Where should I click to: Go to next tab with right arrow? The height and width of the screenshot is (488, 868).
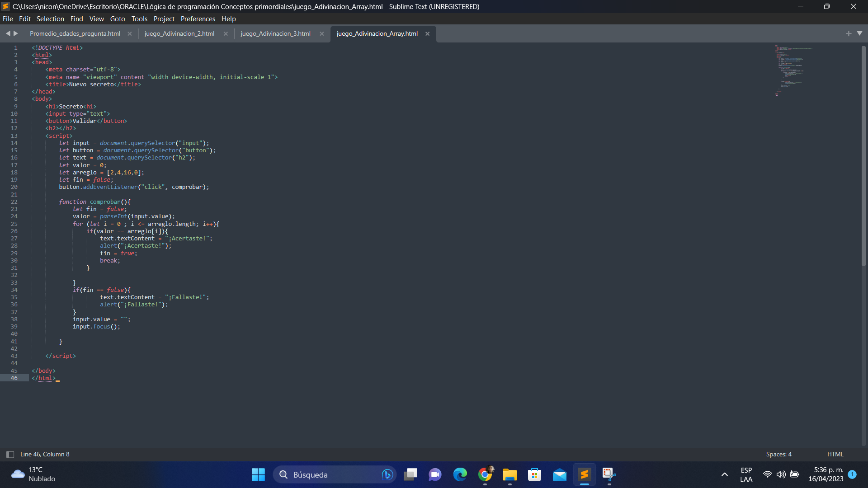pos(16,33)
